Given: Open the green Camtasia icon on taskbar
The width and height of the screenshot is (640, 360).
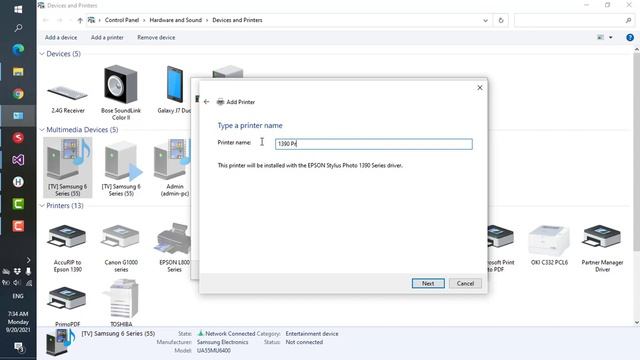Looking at the screenshot, I should click(18, 204).
